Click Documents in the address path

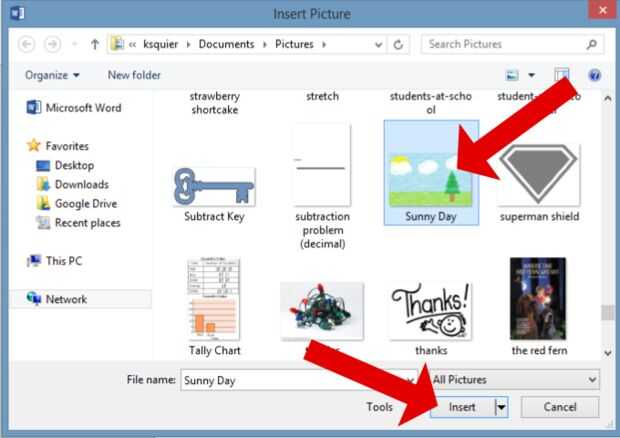click(226, 44)
